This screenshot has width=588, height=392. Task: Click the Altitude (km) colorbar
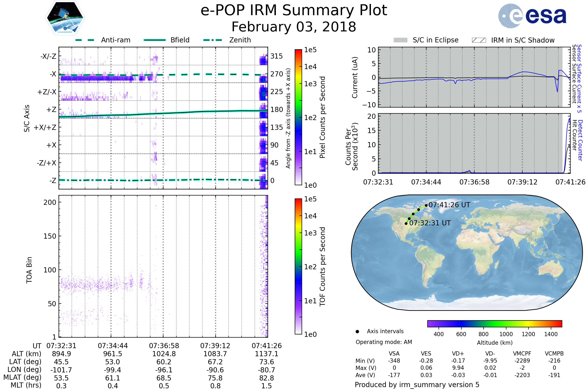pyautogui.click(x=494, y=323)
